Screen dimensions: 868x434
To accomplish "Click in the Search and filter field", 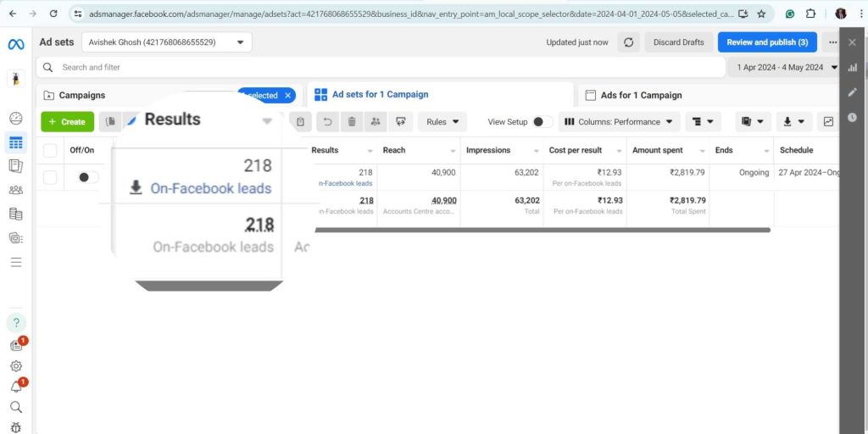I will 381,67.
